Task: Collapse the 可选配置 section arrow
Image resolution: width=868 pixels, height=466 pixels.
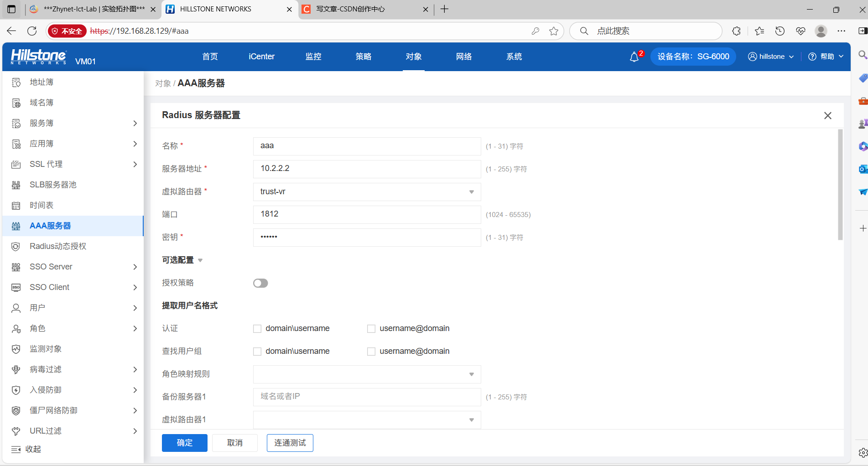Action: click(200, 260)
